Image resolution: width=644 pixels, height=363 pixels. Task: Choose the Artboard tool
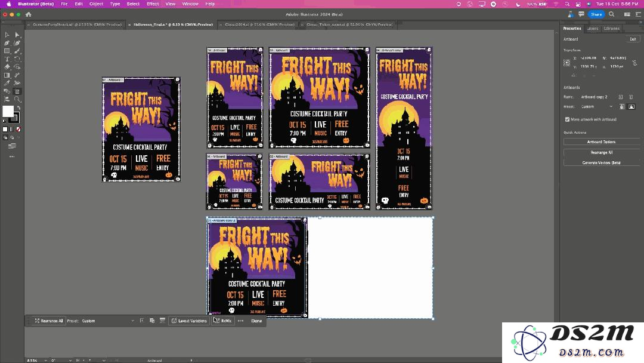[17, 91]
